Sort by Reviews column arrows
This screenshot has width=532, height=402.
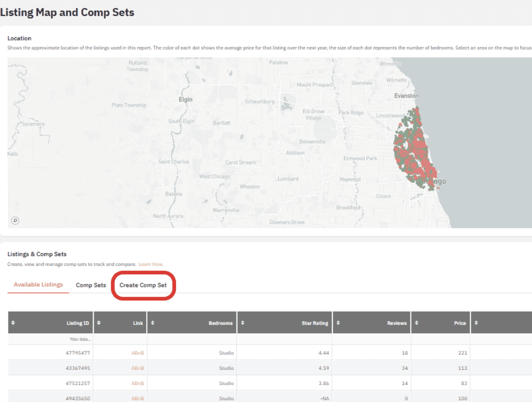(338, 323)
